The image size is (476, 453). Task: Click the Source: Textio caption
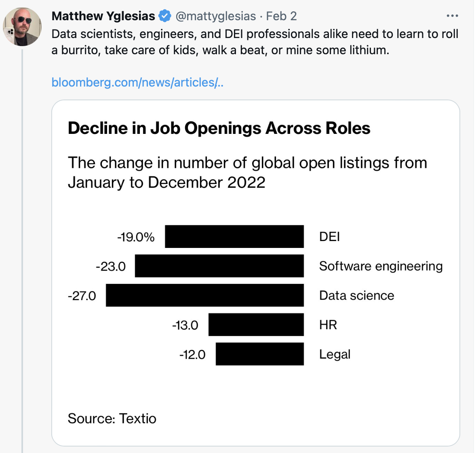[x=112, y=419]
